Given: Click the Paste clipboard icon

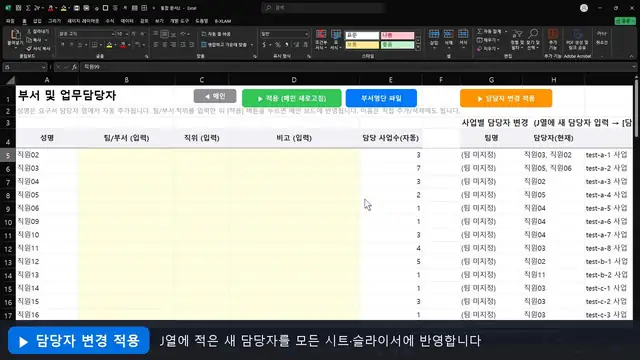Looking at the screenshot, I should 16,34.
